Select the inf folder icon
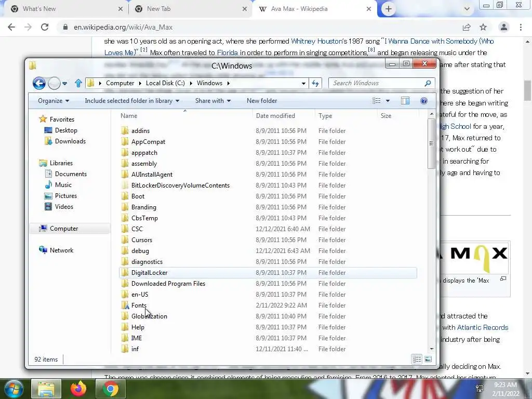 (x=125, y=349)
